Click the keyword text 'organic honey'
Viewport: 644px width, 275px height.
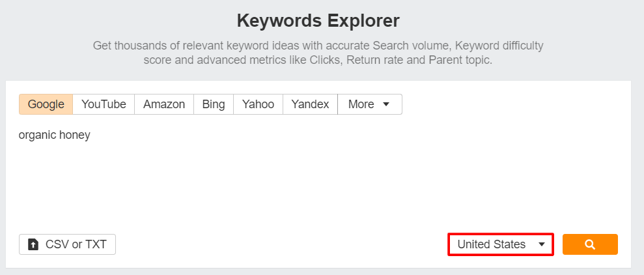pyautogui.click(x=54, y=136)
